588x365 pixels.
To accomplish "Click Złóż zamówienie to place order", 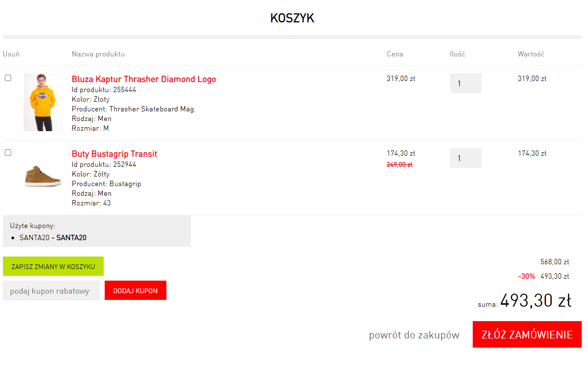I will (527, 335).
